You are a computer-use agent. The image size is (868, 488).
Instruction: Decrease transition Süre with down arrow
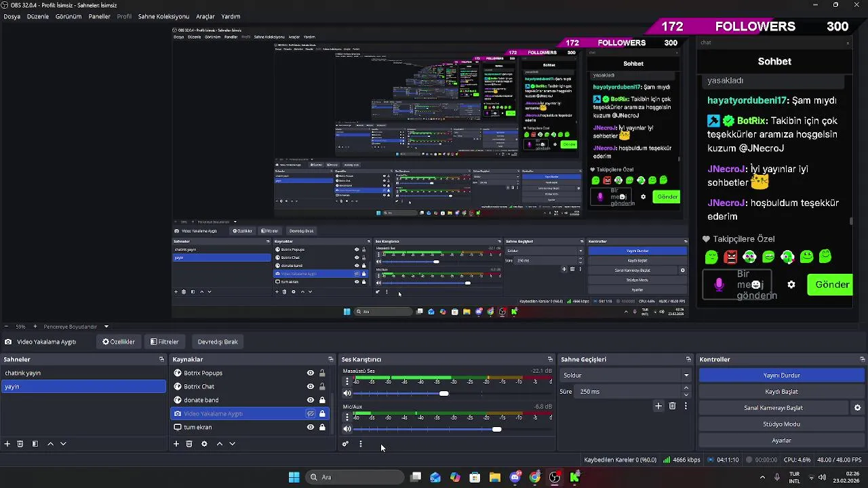click(x=686, y=395)
